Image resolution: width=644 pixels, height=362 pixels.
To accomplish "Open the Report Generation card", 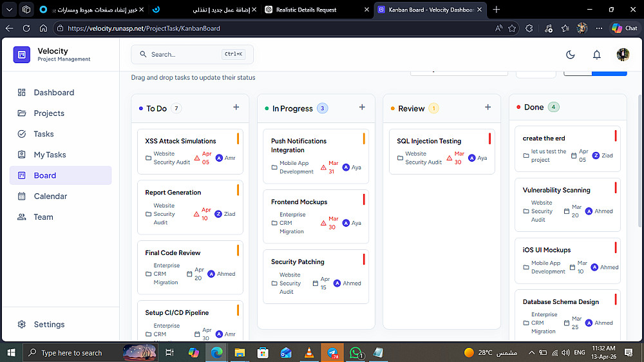I will click(190, 207).
